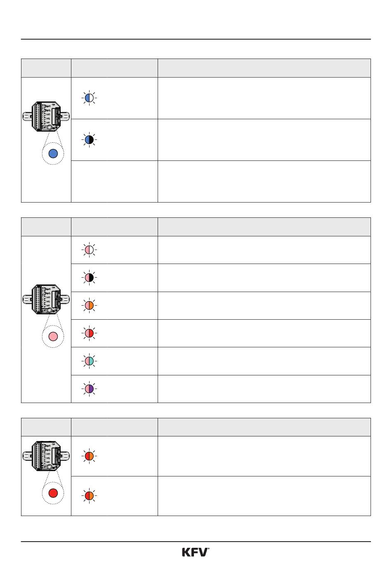Viewport: 392px width, 561px height.
Task: Select the solid blue LED circle
Action: pyautogui.click(x=53, y=153)
